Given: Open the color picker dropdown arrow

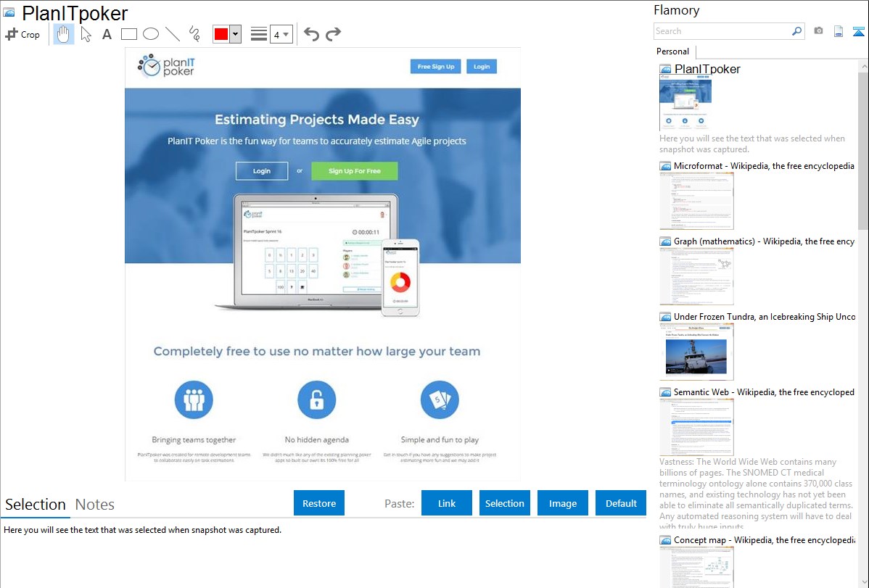Looking at the screenshot, I should (x=235, y=34).
